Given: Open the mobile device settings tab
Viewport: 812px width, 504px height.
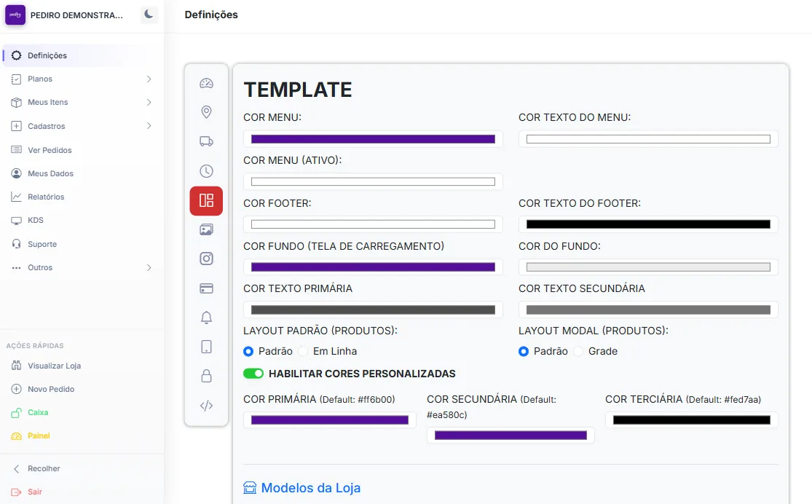Looking at the screenshot, I should point(206,347).
